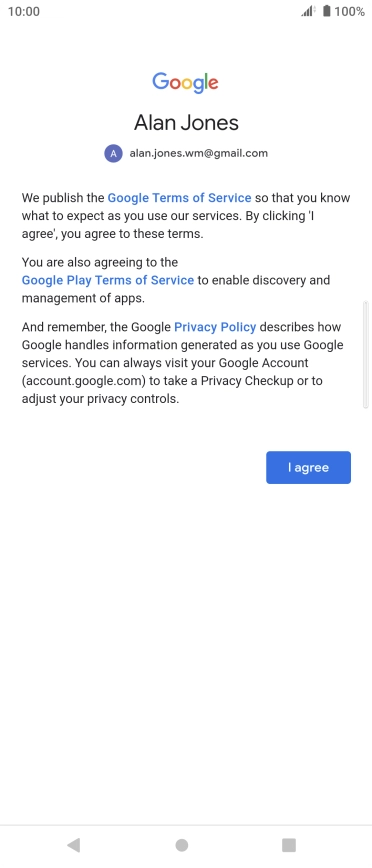
Task: Tap the Google logo at top
Action: pos(185,82)
